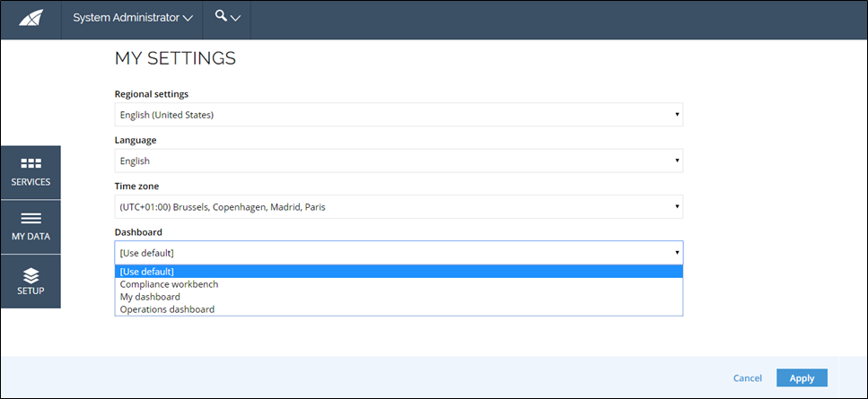Image resolution: width=868 pixels, height=399 pixels.
Task: Expand the System Administrator user menu
Action: (x=133, y=18)
